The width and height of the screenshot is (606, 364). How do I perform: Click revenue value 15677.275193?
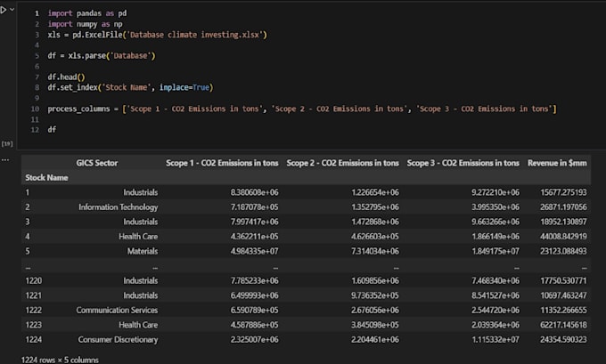[x=563, y=192]
